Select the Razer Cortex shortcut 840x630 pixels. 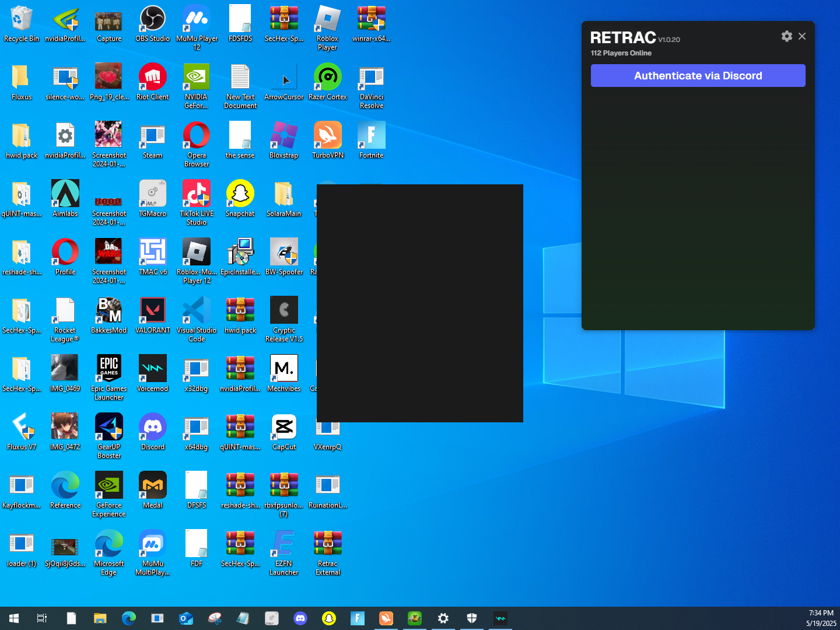coord(328,82)
